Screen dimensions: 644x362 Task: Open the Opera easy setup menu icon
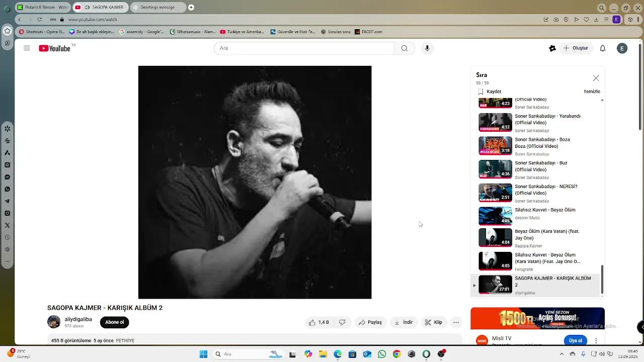point(606,20)
